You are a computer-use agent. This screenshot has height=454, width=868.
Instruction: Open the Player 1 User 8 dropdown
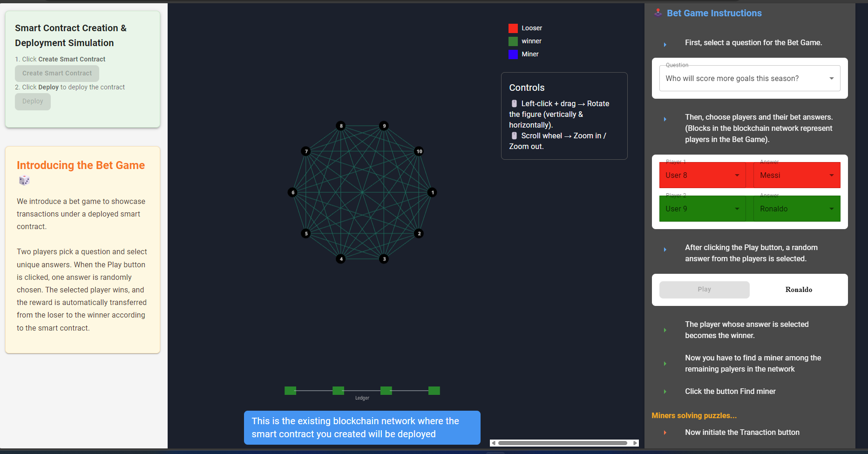tap(702, 175)
